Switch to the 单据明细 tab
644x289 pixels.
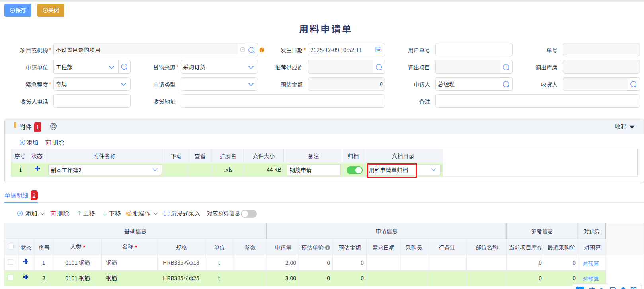[17, 195]
